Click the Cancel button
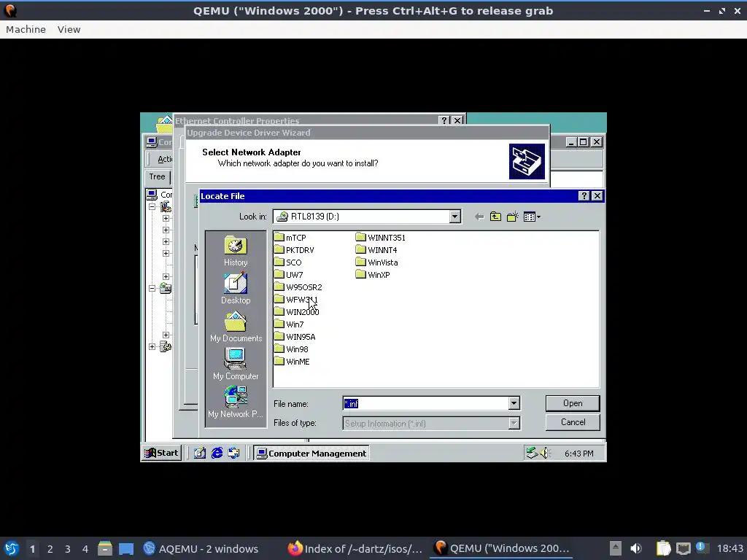 (x=573, y=422)
